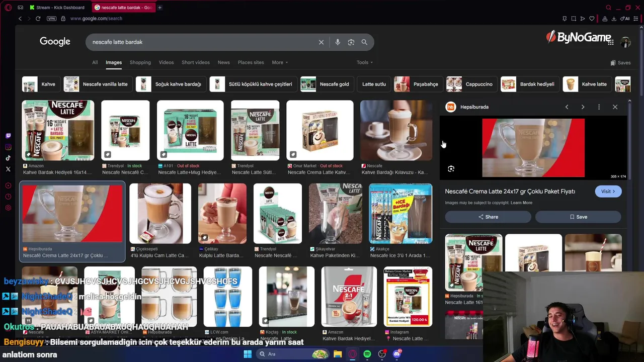Viewport: 644px width, 362px height.
Task: Open the Google account profile avatar
Action: click(x=625, y=43)
